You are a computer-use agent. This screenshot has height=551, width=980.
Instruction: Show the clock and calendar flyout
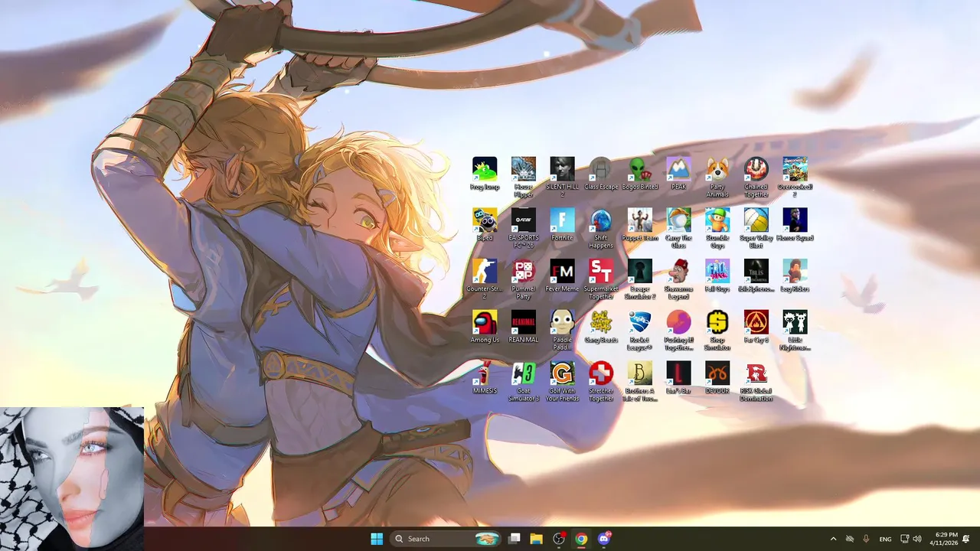943,539
